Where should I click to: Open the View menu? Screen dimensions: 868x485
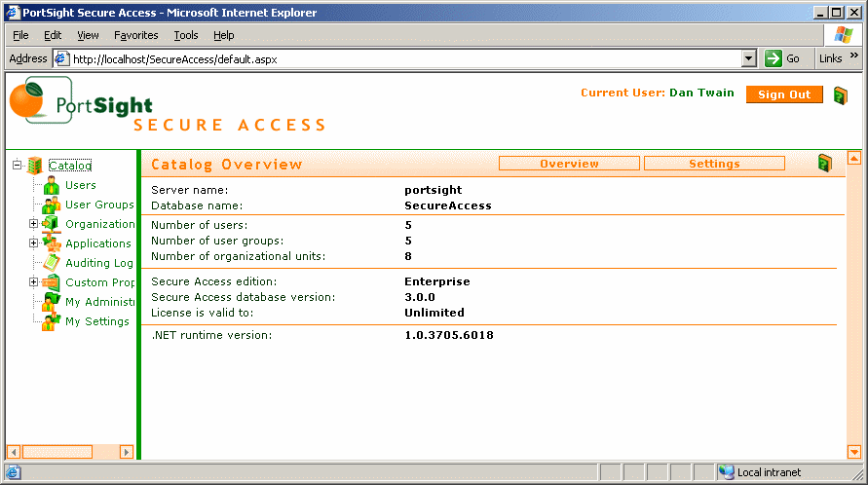click(88, 35)
